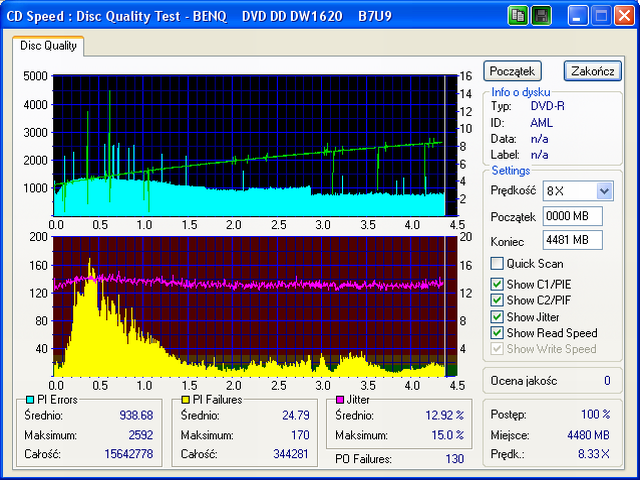Click the Ocena jakość score 0

(x=607, y=381)
